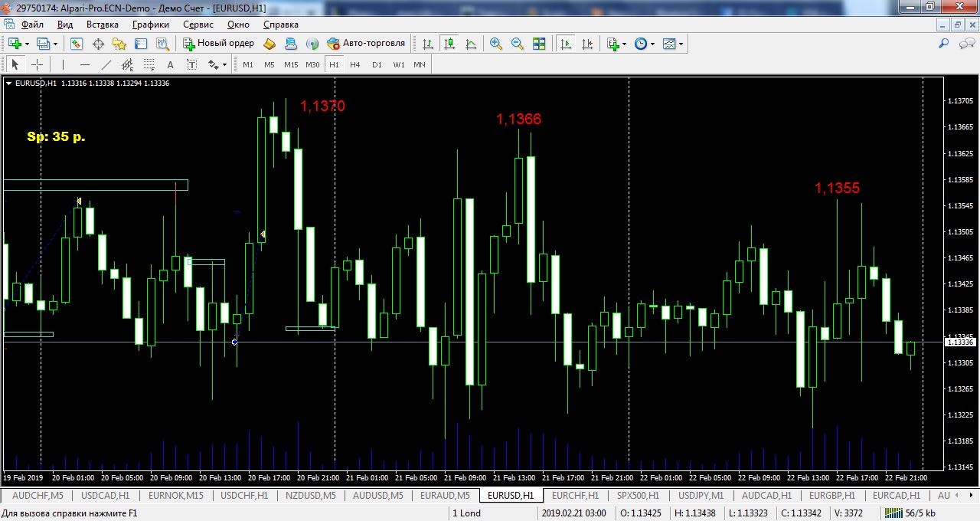This screenshot has width=980, height=521.
Task: Click the 1.13336 current price marker
Action: point(960,342)
